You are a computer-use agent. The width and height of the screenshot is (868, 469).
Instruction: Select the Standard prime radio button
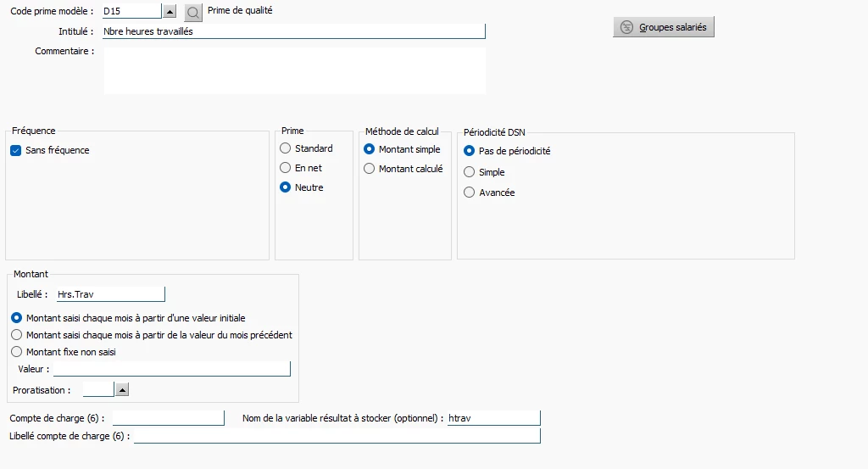(286, 148)
